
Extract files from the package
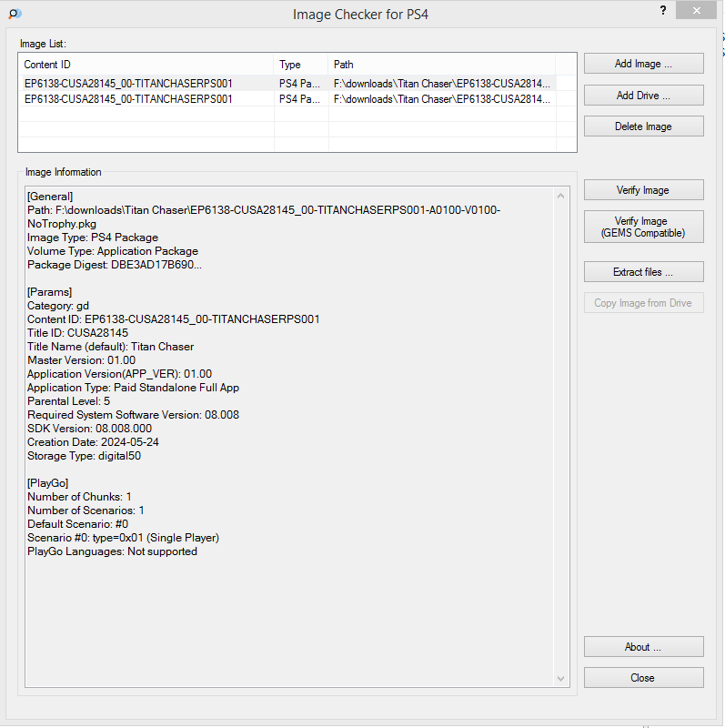click(643, 271)
